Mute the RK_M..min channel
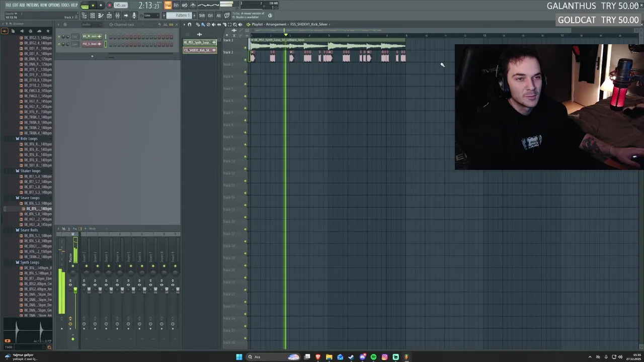The image size is (644, 362). pyautogui.click(x=59, y=36)
